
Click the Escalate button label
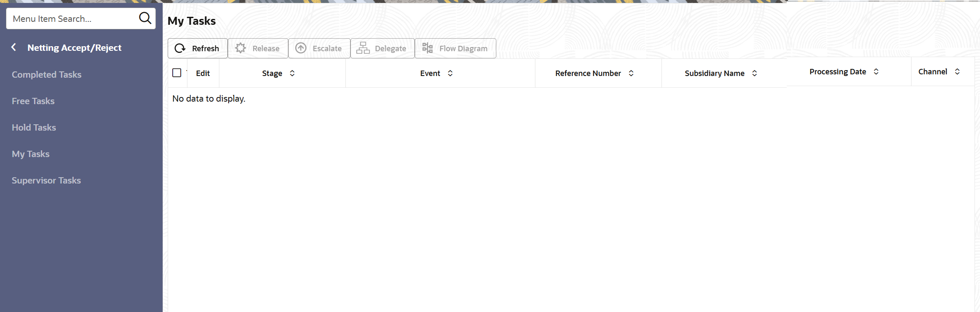point(327,48)
